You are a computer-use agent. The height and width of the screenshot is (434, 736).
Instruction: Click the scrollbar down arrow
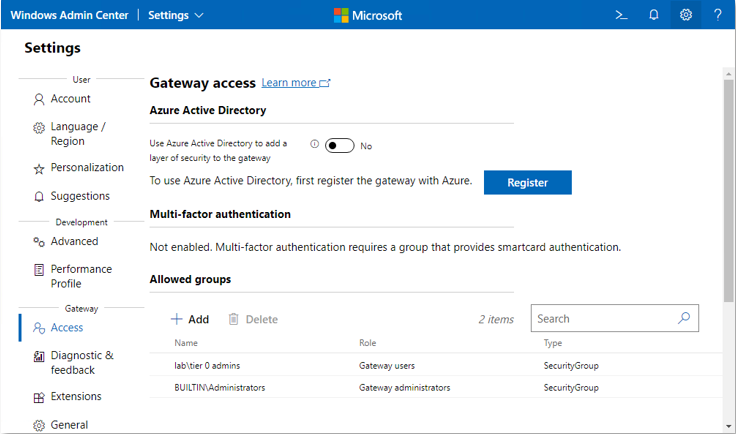(x=728, y=426)
